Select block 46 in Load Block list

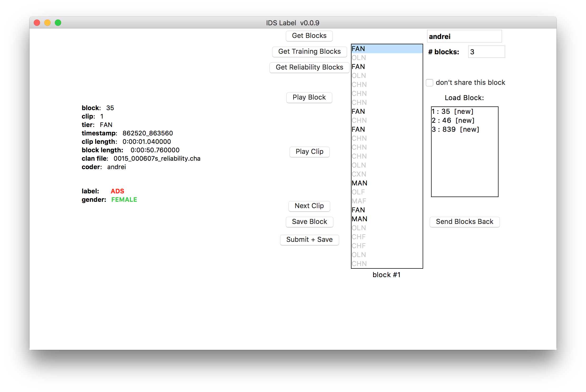pyautogui.click(x=453, y=121)
